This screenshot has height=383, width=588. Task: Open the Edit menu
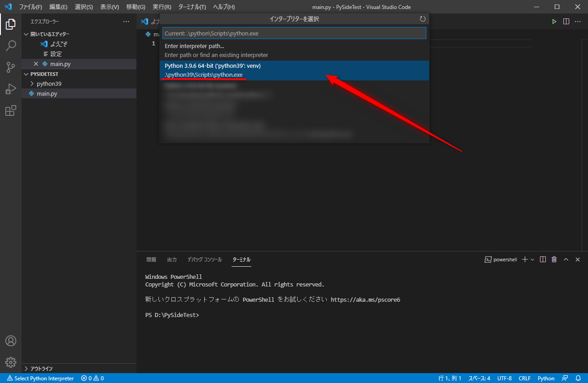coord(58,7)
